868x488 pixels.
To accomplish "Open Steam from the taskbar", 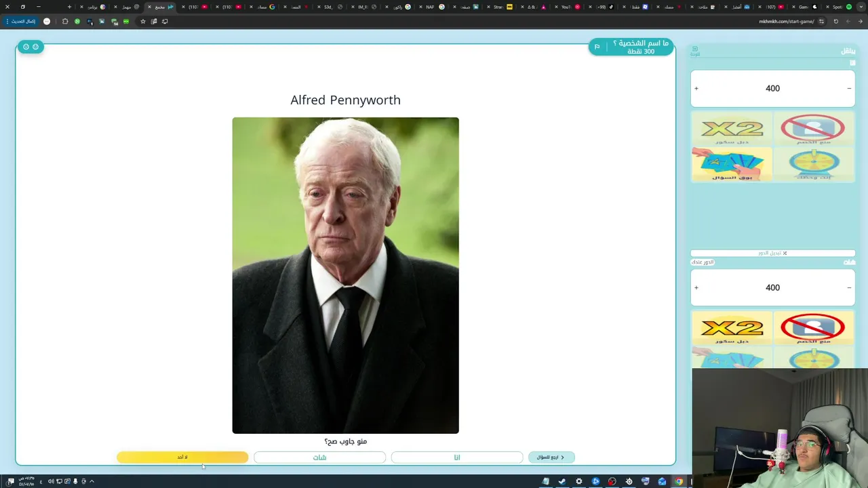I will click(562, 481).
